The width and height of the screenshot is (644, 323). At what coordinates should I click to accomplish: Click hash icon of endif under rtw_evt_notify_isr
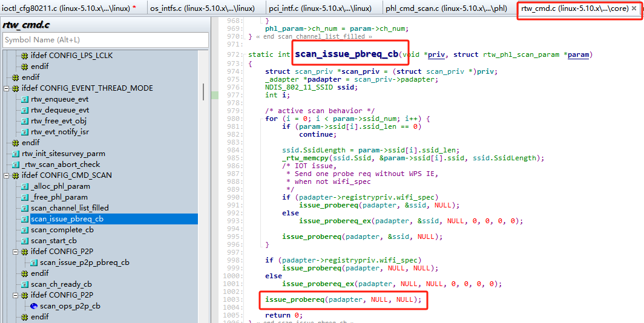coord(15,143)
